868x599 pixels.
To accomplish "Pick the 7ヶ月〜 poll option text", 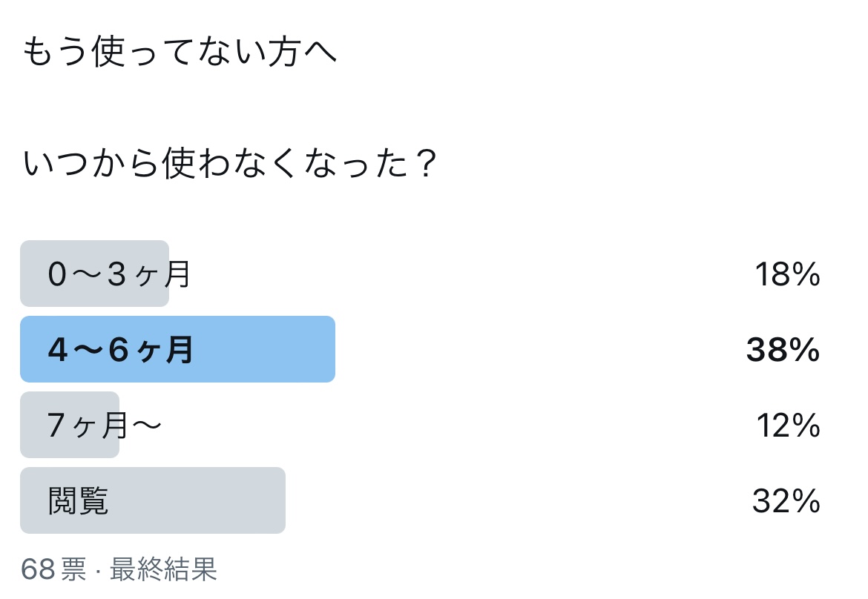I will coord(104,426).
